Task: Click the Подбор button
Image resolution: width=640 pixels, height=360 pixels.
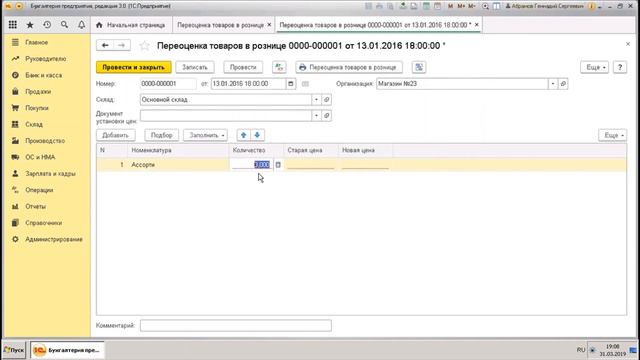Action: (162, 135)
